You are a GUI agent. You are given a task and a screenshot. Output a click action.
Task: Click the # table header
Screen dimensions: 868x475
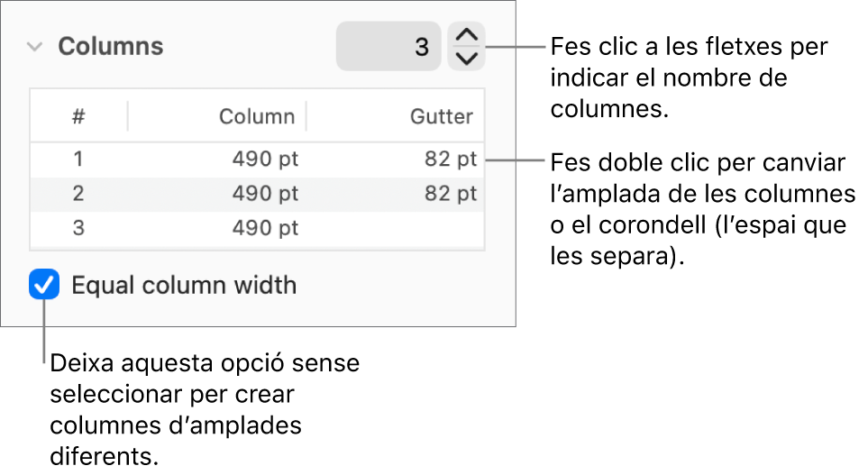coord(79,116)
